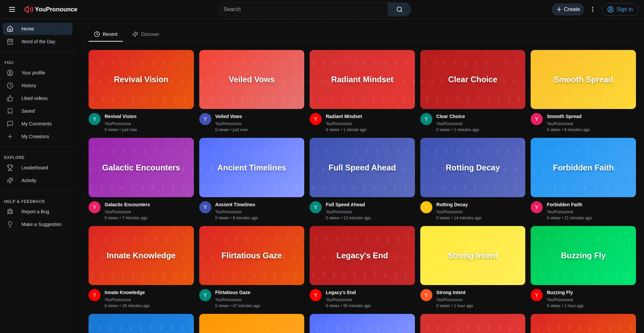This screenshot has height=333, width=644.
Task: Click the Legacy's End video title
Action: tap(340, 292)
